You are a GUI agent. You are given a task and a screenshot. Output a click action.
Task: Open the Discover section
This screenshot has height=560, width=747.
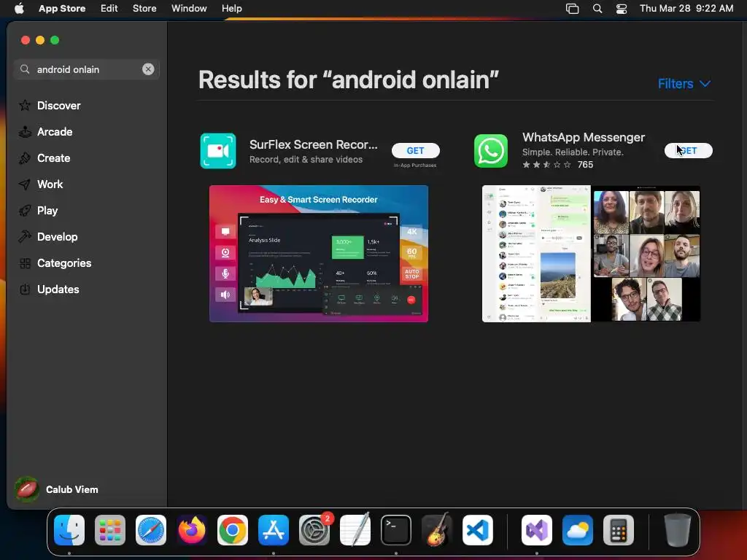click(x=50, y=105)
